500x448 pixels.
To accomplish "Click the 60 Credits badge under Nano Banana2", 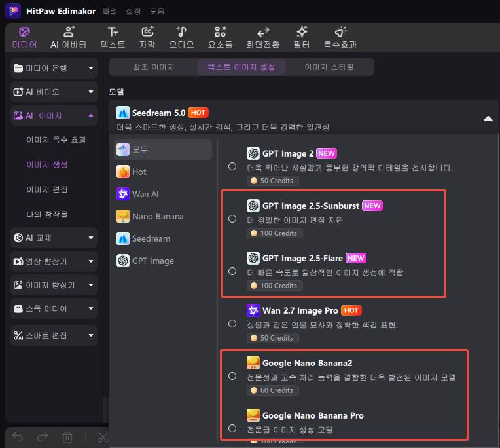I will tap(273, 390).
